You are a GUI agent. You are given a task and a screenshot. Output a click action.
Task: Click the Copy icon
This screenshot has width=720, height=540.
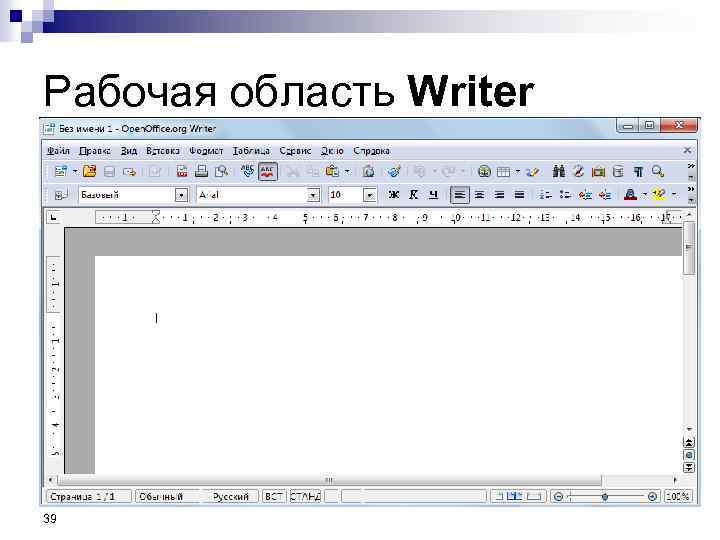[x=313, y=172]
